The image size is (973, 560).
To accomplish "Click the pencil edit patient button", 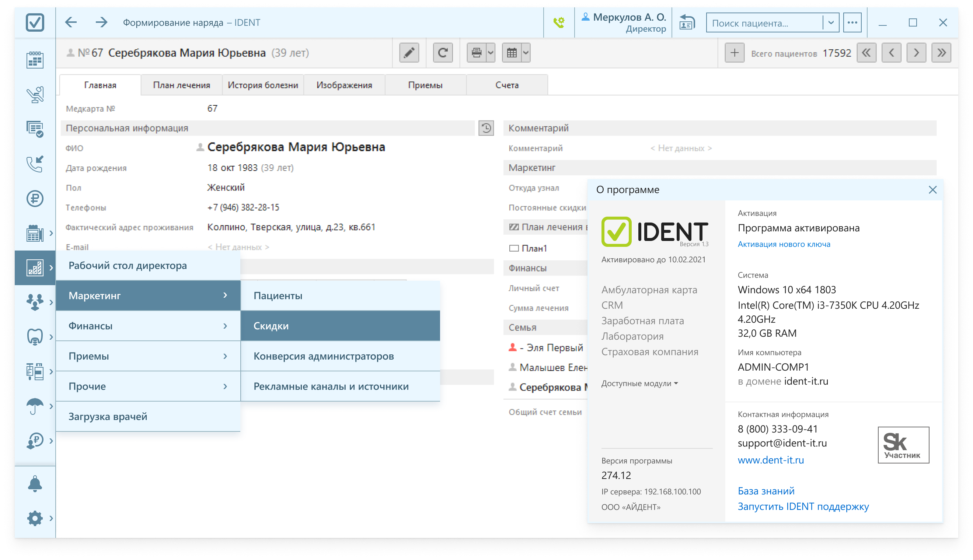I will (409, 53).
